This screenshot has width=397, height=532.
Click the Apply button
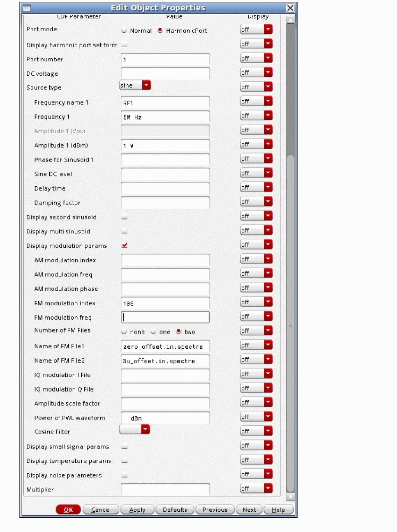point(137,510)
